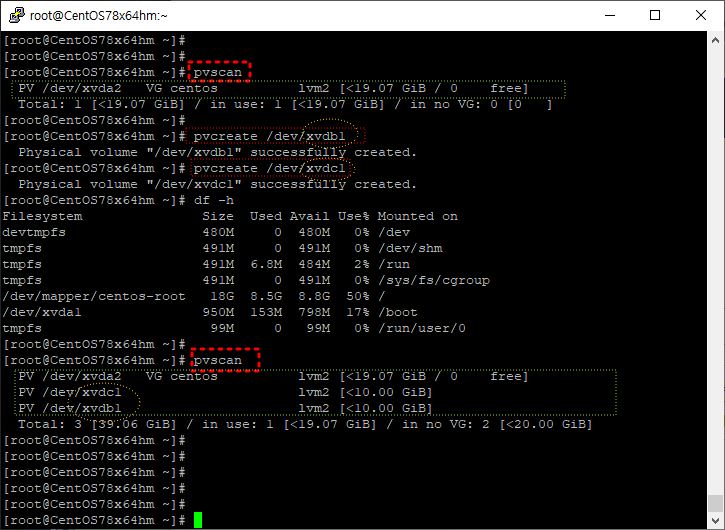Click the window title text root@CentOS78x64hm:~
Image resolution: width=725 pixels, height=530 pixels.
(x=98, y=16)
